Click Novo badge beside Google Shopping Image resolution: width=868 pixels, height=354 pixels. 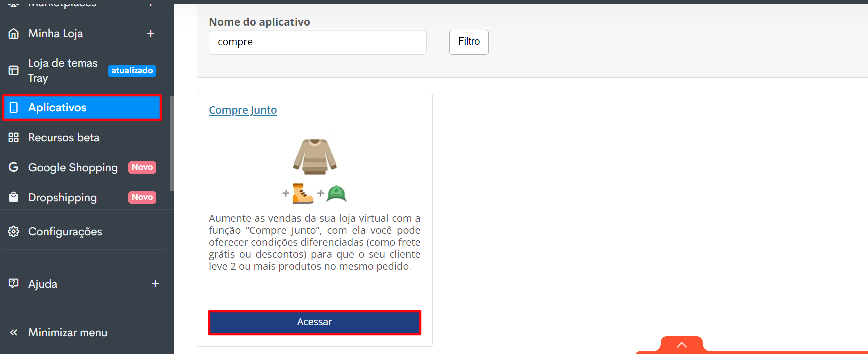click(x=142, y=167)
